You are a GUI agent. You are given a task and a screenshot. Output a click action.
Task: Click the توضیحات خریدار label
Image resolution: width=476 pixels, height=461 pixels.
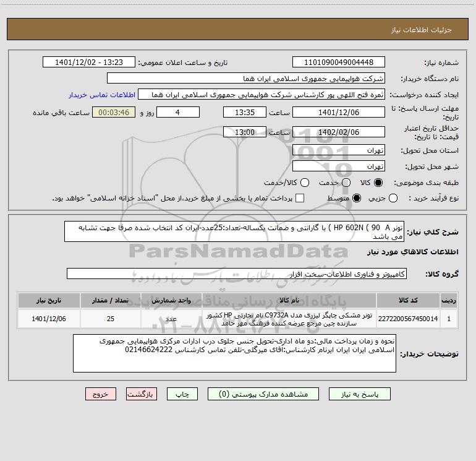point(429,354)
